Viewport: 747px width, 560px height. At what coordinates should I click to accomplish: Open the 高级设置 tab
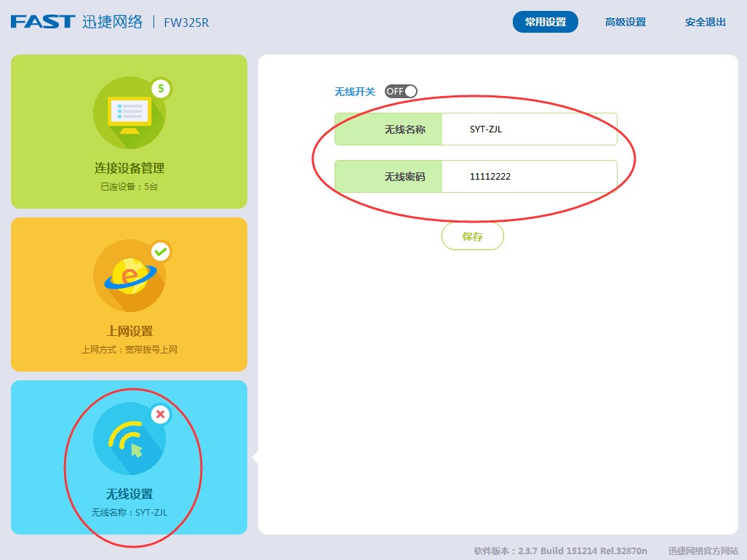[626, 22]
